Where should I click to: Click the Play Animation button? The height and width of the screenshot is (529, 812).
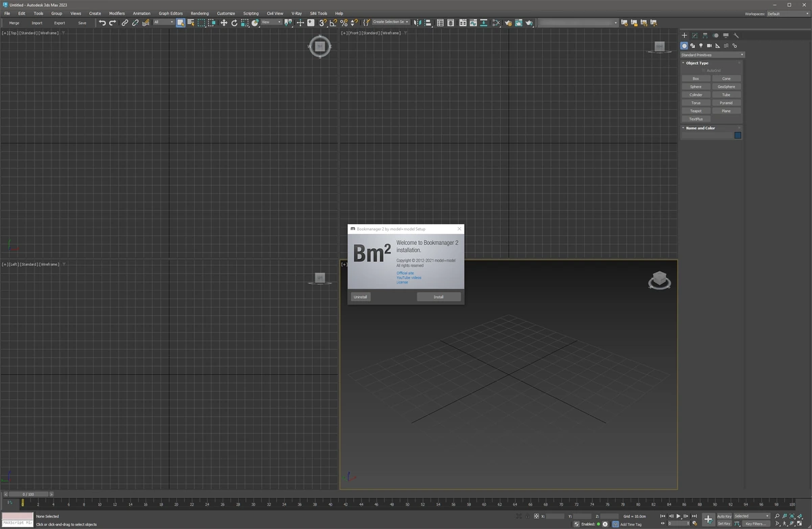pyautogui.click(x=679, y=516)
